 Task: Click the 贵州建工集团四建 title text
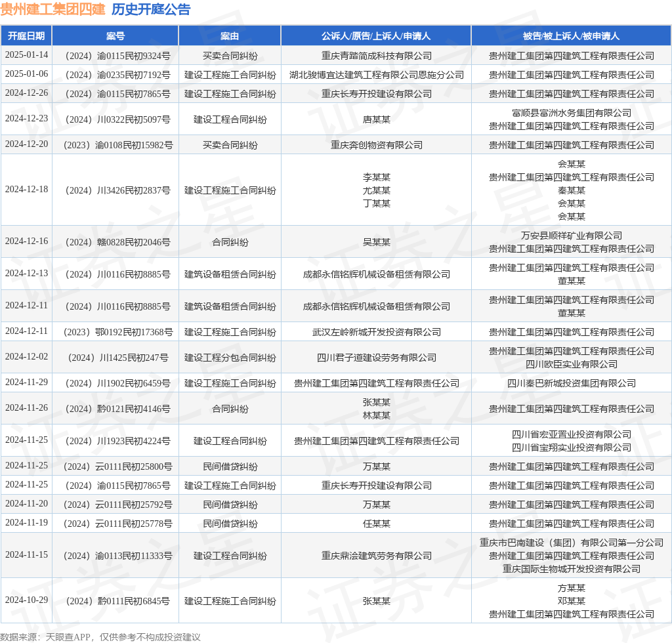point(52,9)
